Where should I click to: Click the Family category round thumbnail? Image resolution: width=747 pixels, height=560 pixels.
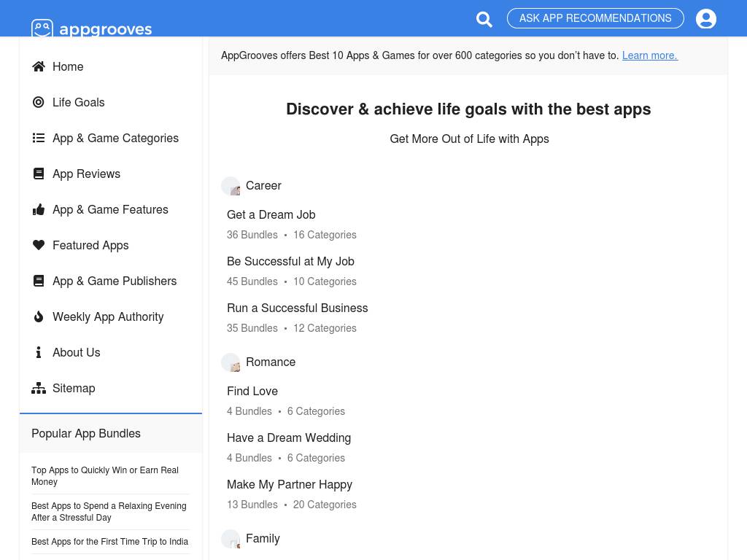pyautogui.click(x=231, y=539)
